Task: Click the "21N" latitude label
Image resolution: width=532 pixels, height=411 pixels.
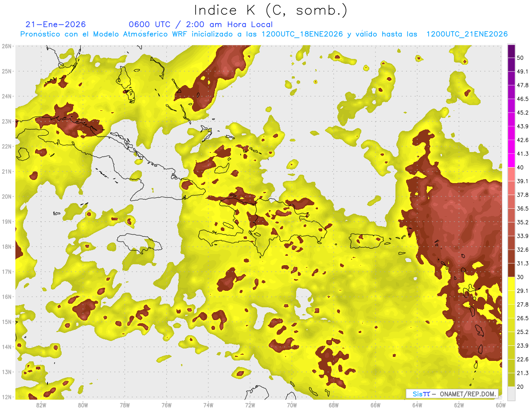Action: (6, 172)
